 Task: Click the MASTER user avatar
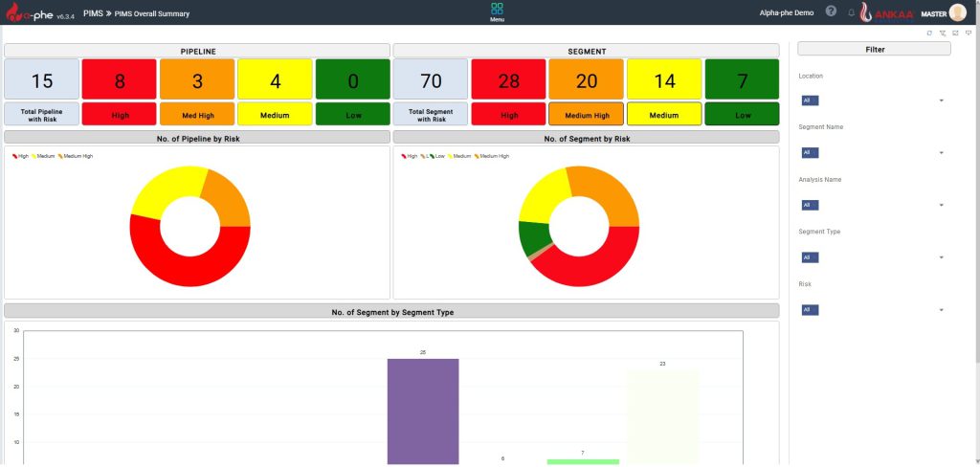coord(957,12)
